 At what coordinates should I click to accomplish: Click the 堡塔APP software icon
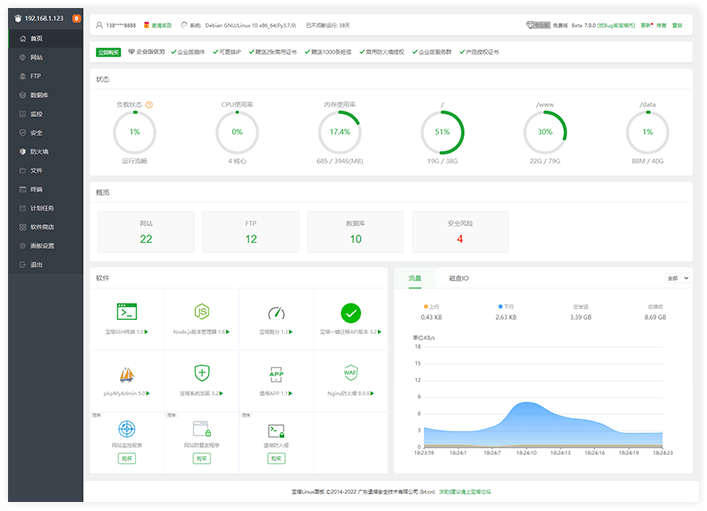(x=276, y=374)
